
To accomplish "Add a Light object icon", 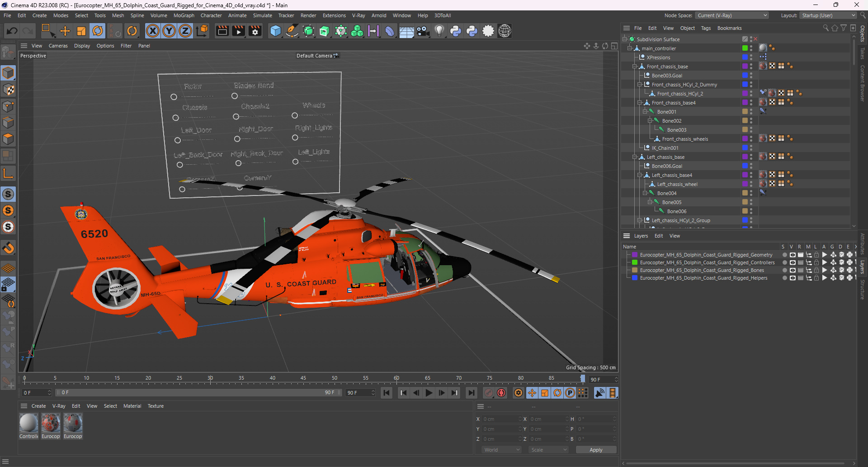I will pyautogui.click(x=439, y=31).
